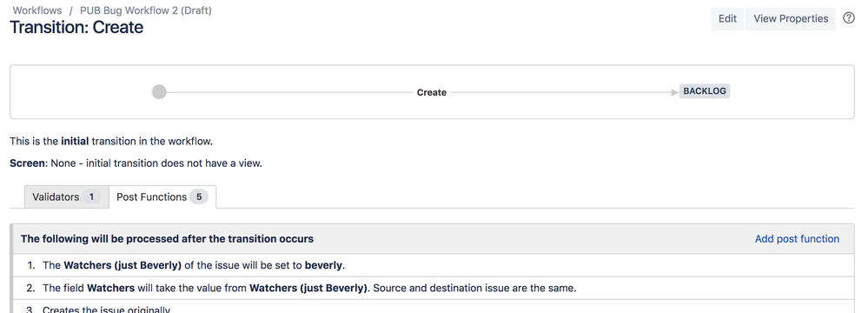Screen dimensions: 868x313
Task: Click the Transition: Create page heading
Action: (77, 27)
